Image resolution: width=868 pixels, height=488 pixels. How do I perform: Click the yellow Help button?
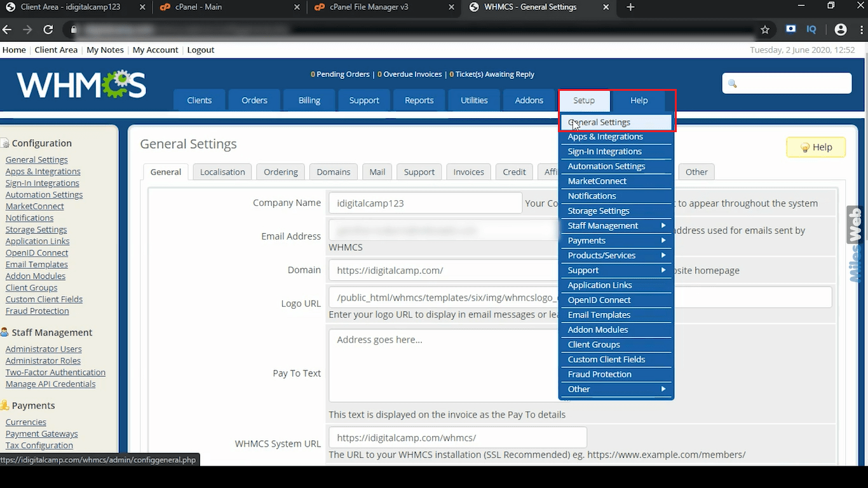tap(816, 147)
